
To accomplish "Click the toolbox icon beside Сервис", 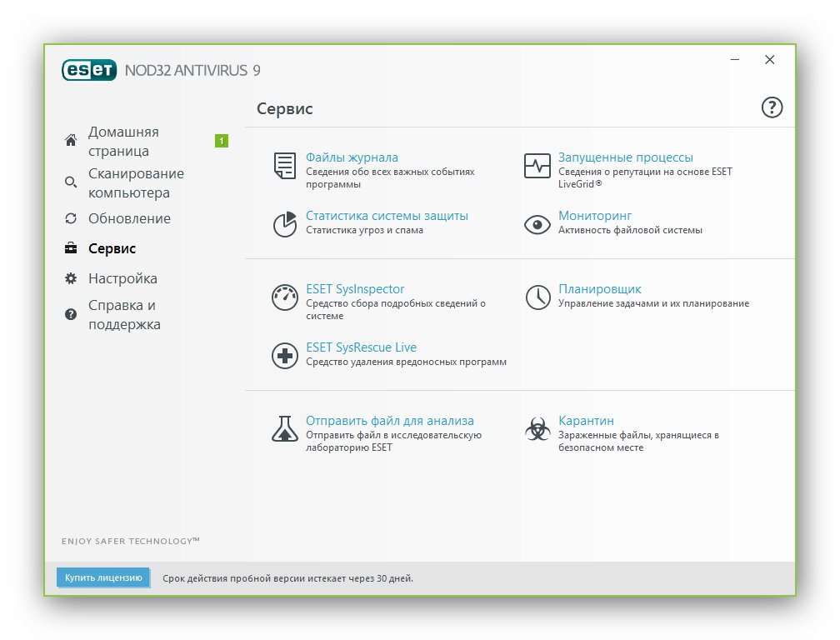I will (x=71, y=248).
